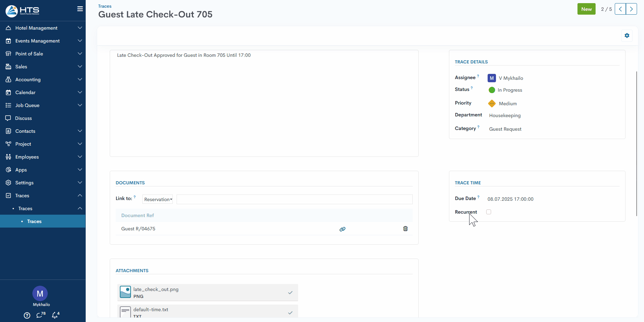
Task: Open the notifications bell icon
Action: 55,315
